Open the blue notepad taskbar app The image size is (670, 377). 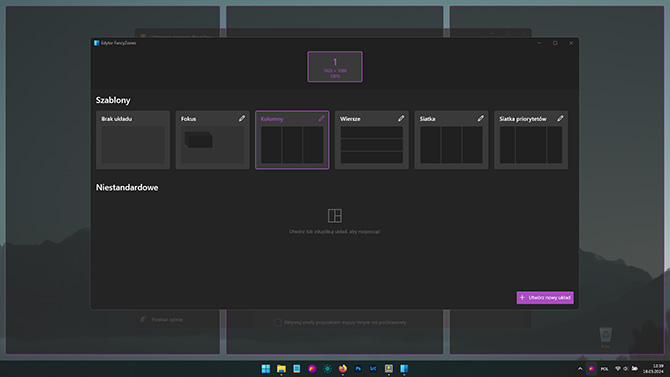(297, 368)
